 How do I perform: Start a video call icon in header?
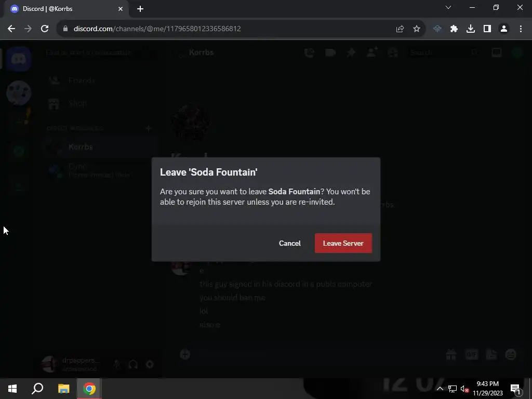pyautogui.click(x=330, y=52)
